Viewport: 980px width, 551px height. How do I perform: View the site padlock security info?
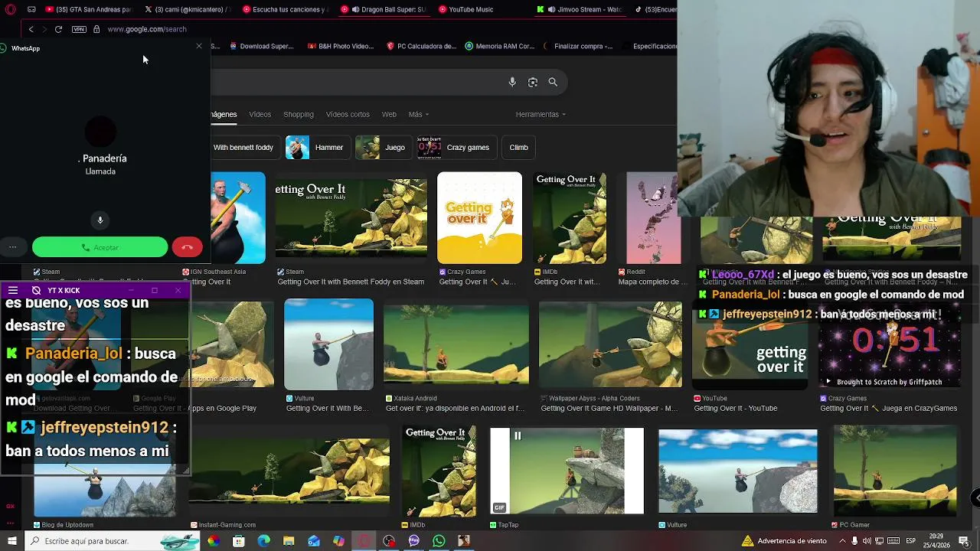coord(96,29)
